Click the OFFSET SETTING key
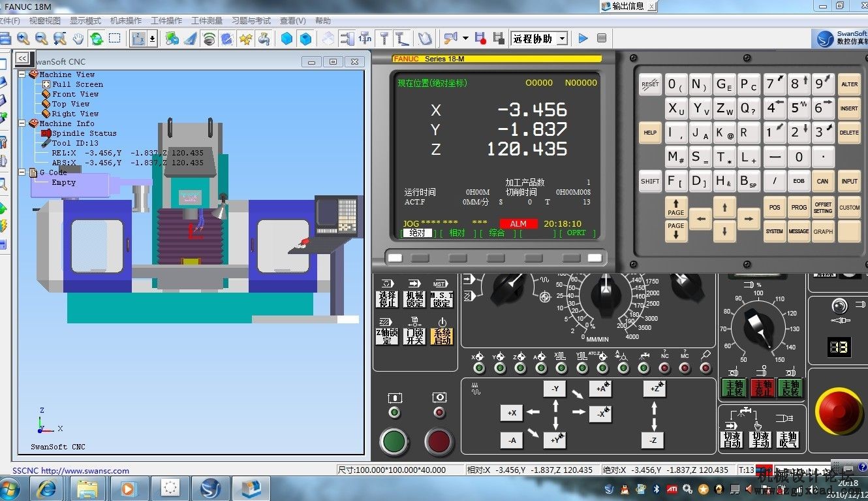Screen dimensions: 868x501 [823, 208]
